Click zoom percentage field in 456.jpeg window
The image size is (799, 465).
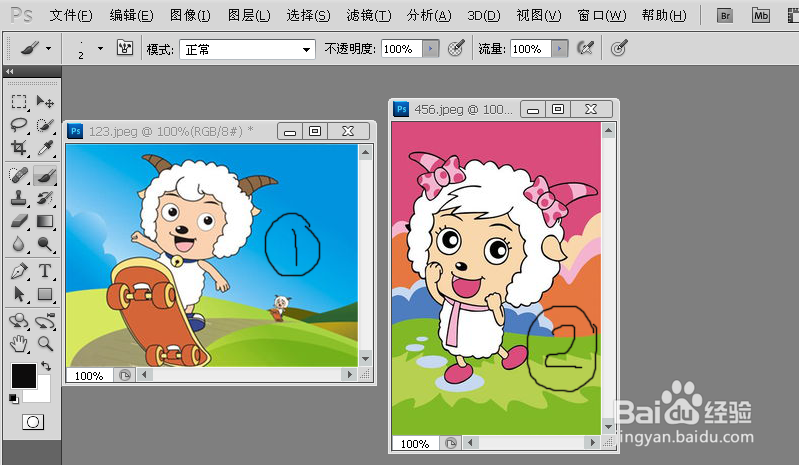(415, 444)
